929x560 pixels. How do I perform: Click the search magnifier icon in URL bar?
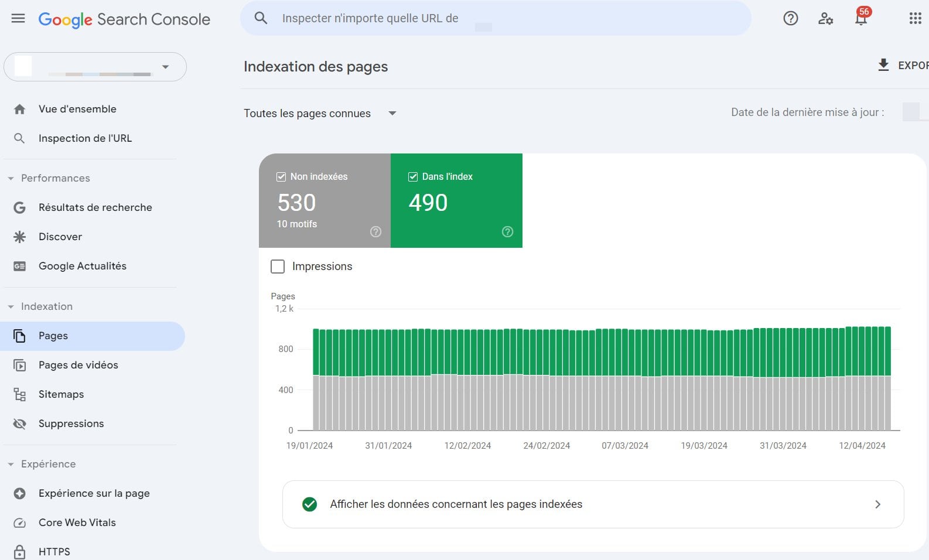click(x=261, y=18)
